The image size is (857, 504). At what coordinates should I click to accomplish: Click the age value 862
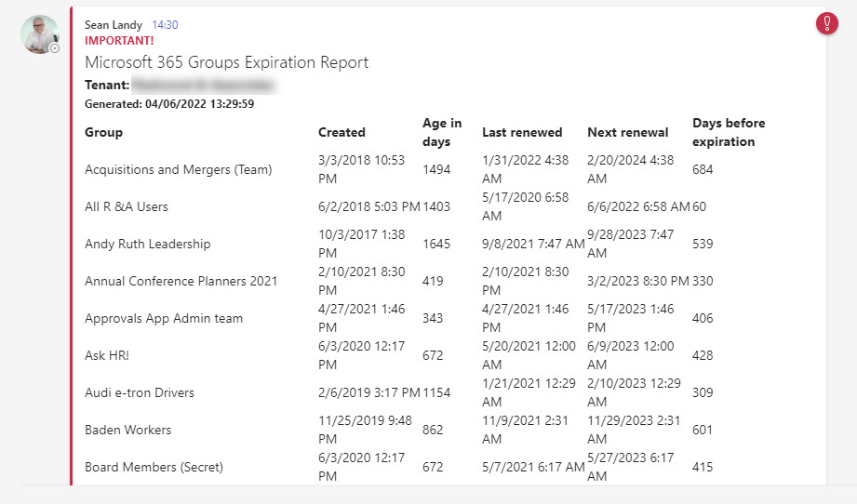(433, 430)
